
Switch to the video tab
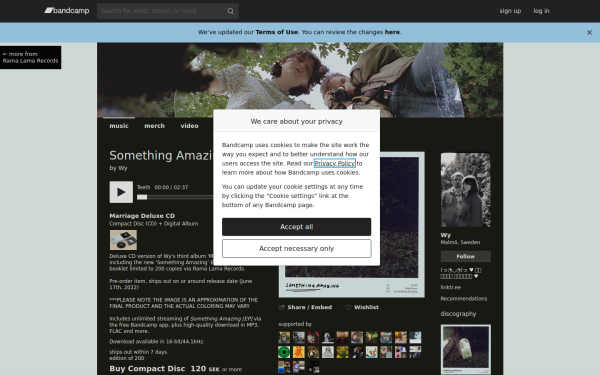tap(189, 126)
